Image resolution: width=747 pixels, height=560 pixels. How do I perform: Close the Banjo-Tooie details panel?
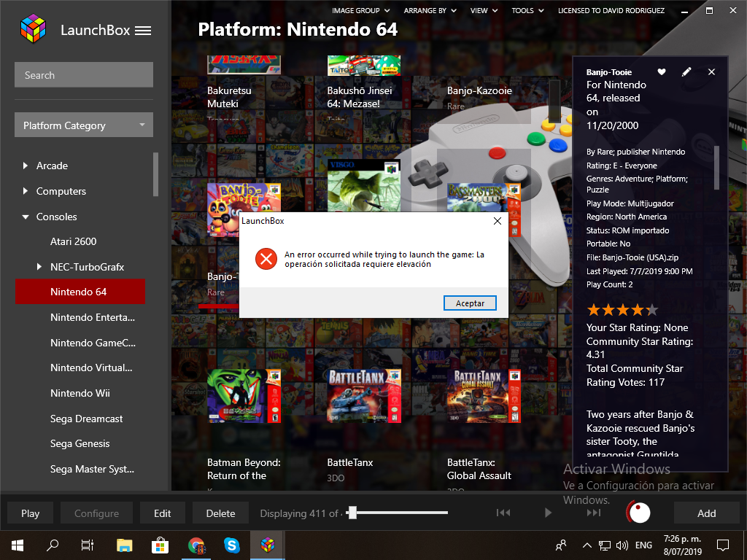[x=711, y=72]
